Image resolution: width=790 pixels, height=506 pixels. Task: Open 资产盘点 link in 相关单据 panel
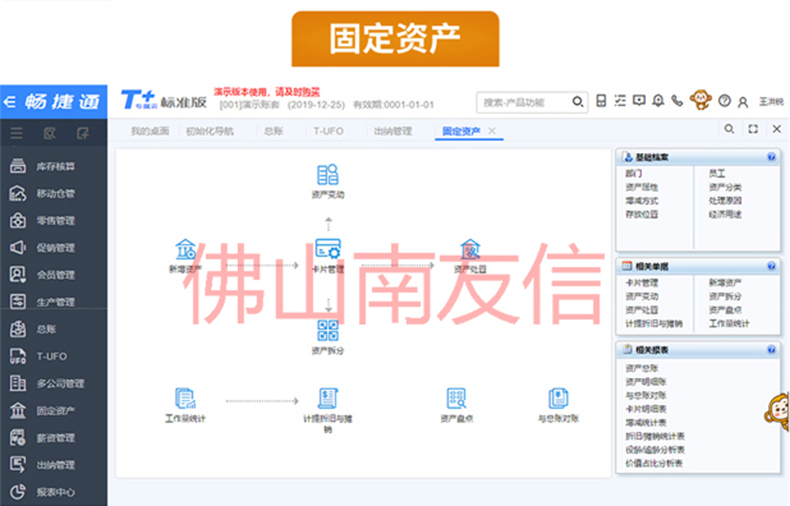tap(725, 310)
